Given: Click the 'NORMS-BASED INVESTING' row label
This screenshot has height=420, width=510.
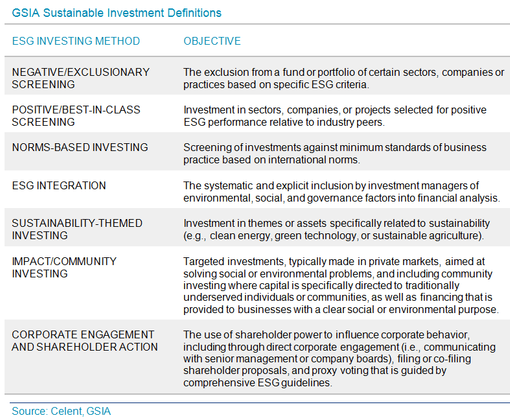Looking at the screenshot, I should pyautogui.click(x=80, y=147).
